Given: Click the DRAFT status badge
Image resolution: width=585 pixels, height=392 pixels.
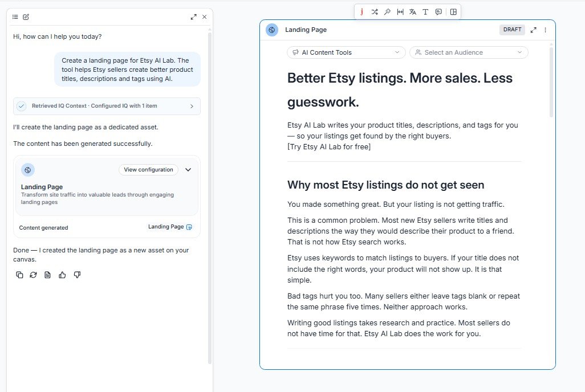Looking at the screenshot, I should (512, 30).
